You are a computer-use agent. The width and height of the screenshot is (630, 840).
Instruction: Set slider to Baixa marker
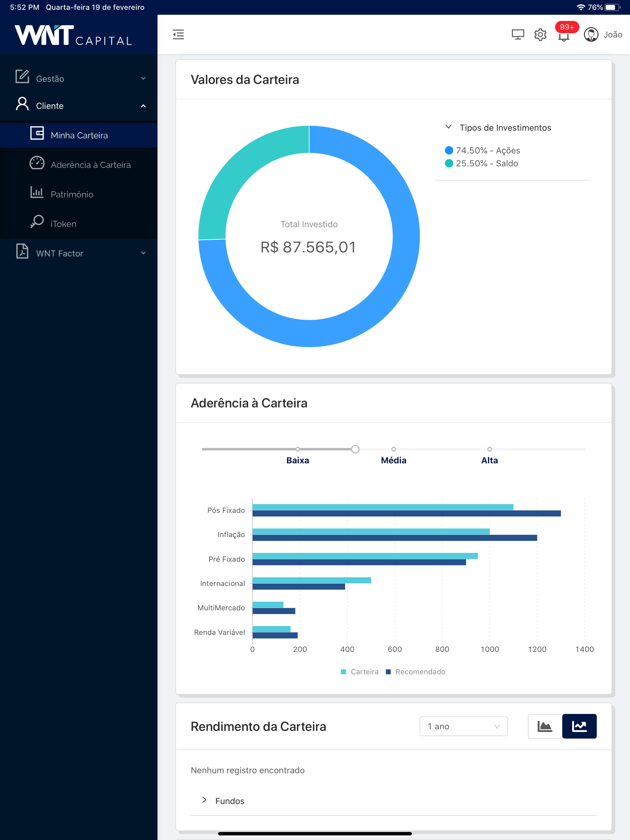(x=297, y=449)
